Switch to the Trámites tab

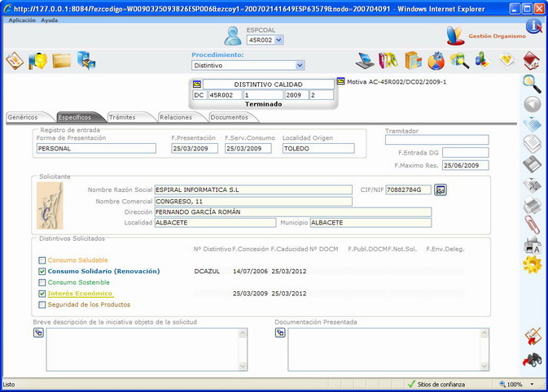122,118
